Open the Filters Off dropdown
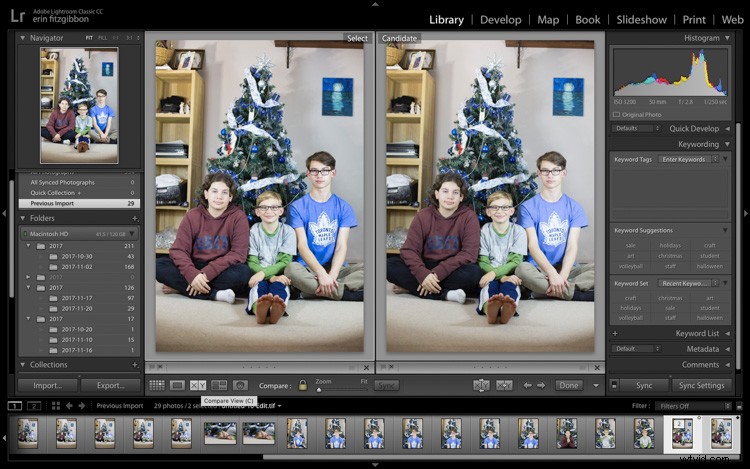 [693, 406]
